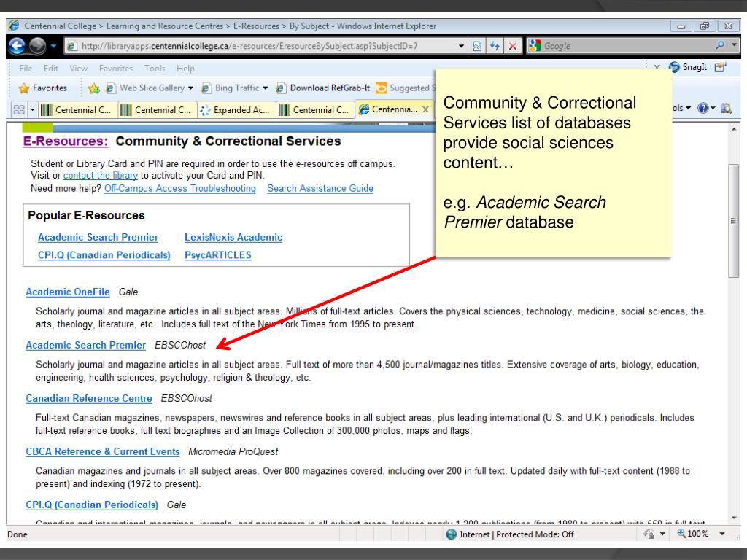Switch to the first Centennial C... tab
This screenshot has height=560, width=747.
point(77,110)
